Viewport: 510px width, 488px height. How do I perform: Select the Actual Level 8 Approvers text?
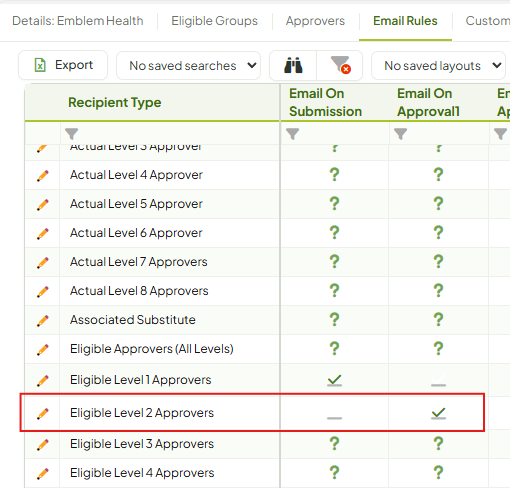(x=139, y=291)
